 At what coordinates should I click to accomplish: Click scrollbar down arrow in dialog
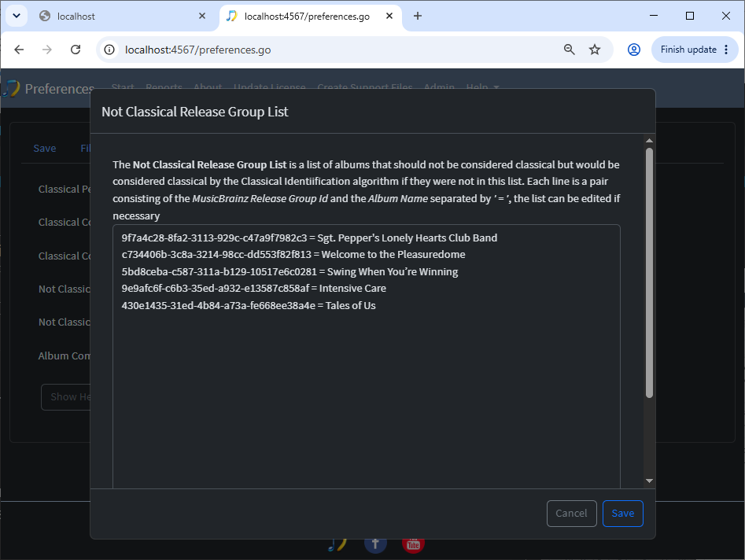[650, 481]
